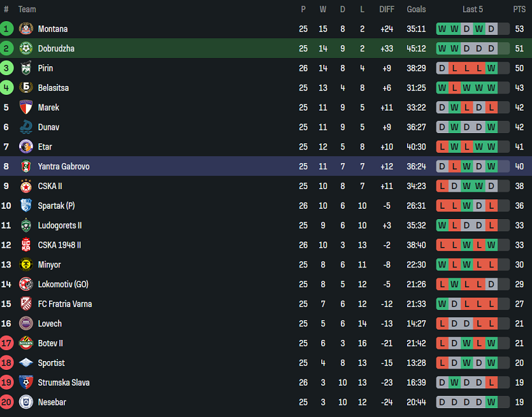Screen dimensions: 532x417
Task: Sort standings by DIFF column header
Action: [387, 10]
